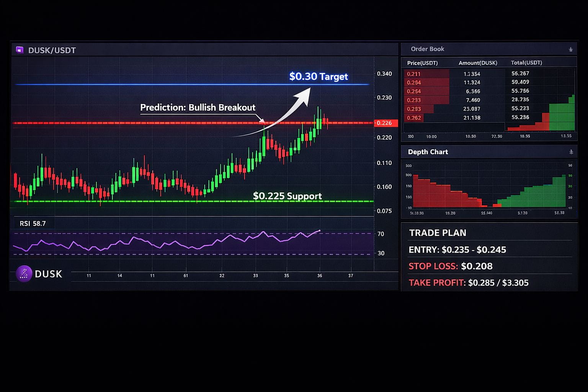Click the 21.138 amount cell
The image size is (588, 392).
(x=472, y=118)
